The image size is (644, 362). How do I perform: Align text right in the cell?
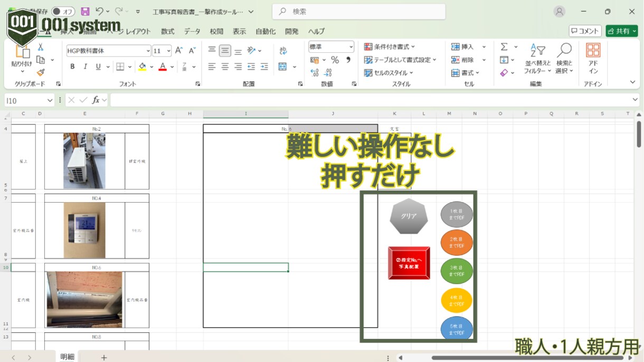tap(238, 66)
